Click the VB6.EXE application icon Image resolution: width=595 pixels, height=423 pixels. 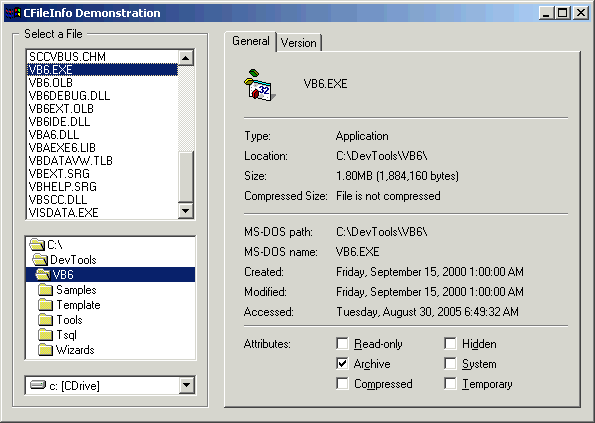click(x=259, y=85)
